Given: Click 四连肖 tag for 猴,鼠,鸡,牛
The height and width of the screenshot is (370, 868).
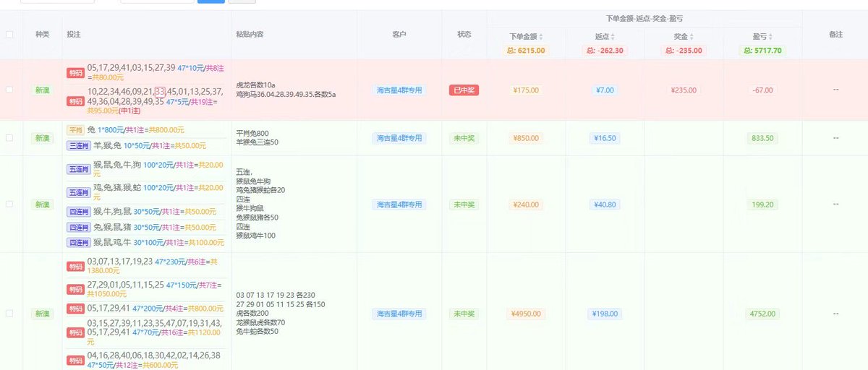Looking at the screenshot, I should pos(78,243).
